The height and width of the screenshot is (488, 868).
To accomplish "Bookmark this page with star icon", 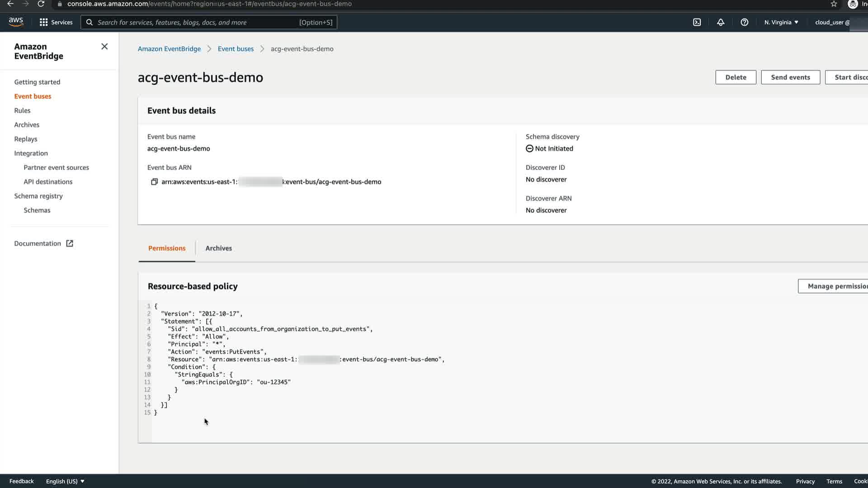I will point(834,4).
